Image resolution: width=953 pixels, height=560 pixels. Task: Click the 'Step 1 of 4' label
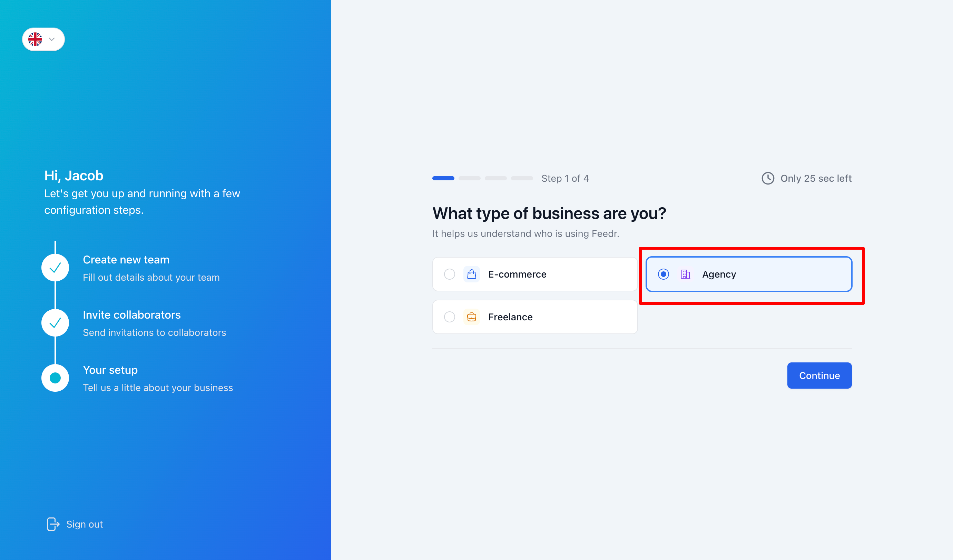(x=565, y=178)
